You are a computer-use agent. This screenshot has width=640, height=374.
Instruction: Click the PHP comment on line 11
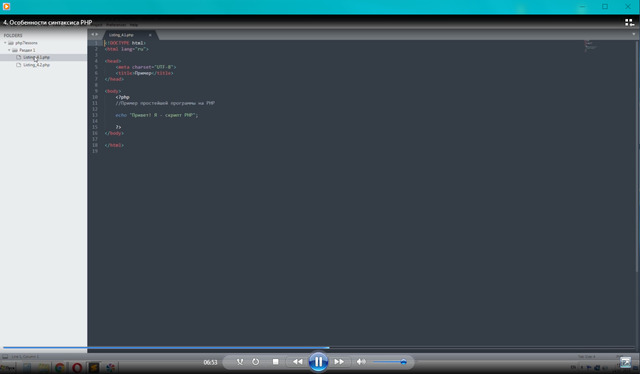pos(165,103)
